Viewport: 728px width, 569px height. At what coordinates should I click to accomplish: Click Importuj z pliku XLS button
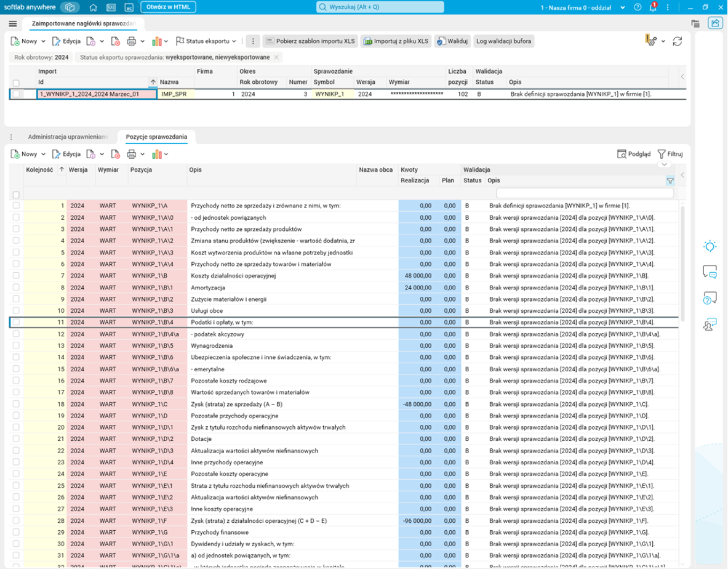[x=396, y=41]
